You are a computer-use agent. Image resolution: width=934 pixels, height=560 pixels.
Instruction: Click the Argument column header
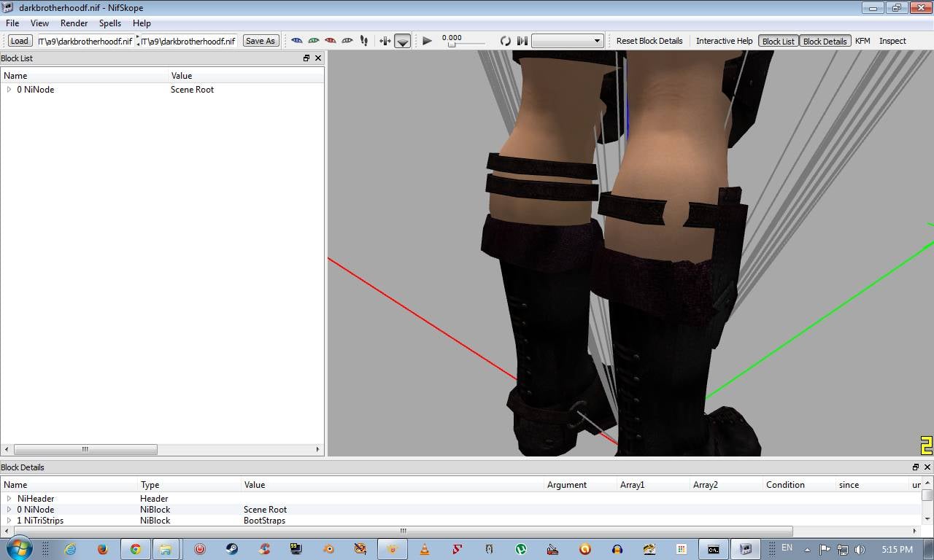(580, 485)
